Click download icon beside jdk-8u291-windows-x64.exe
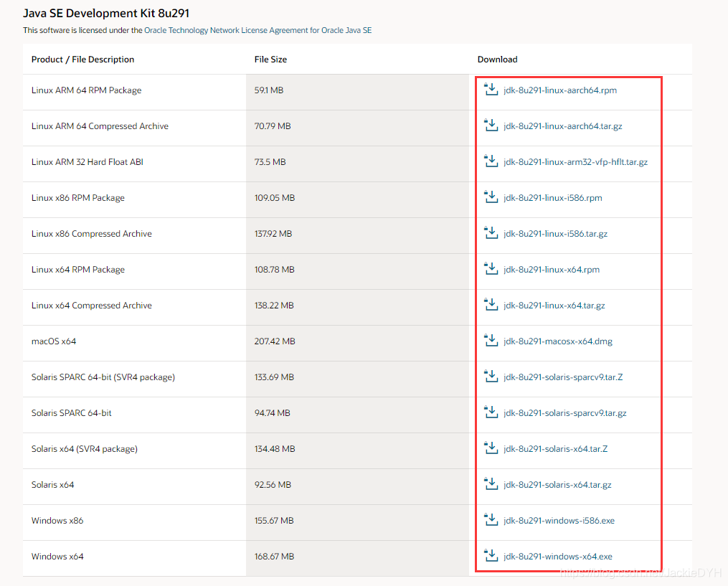 coord(491,555)
